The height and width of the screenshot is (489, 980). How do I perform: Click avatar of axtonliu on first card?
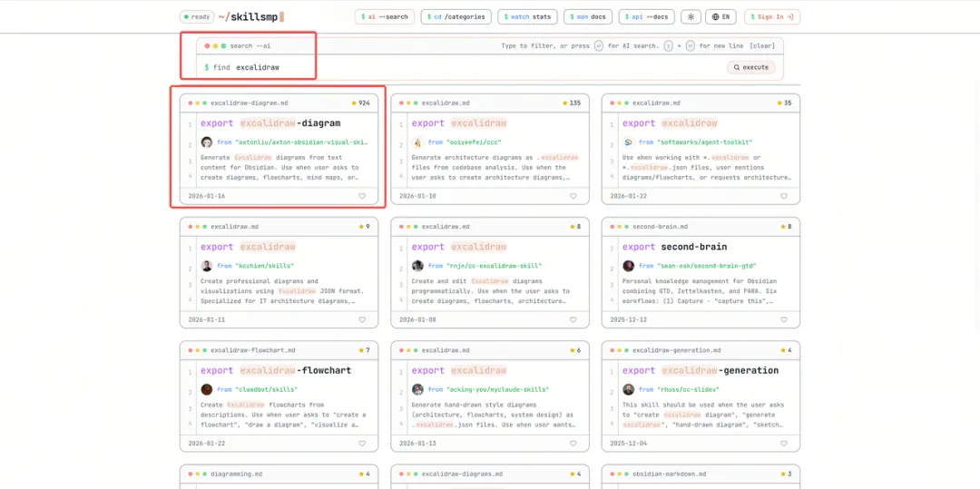coord(207,142)
